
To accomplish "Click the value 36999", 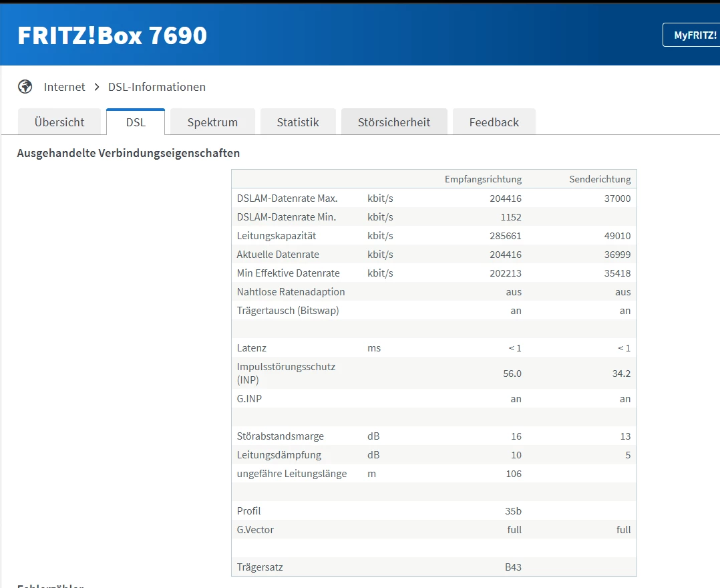I will tap(618, 255).
